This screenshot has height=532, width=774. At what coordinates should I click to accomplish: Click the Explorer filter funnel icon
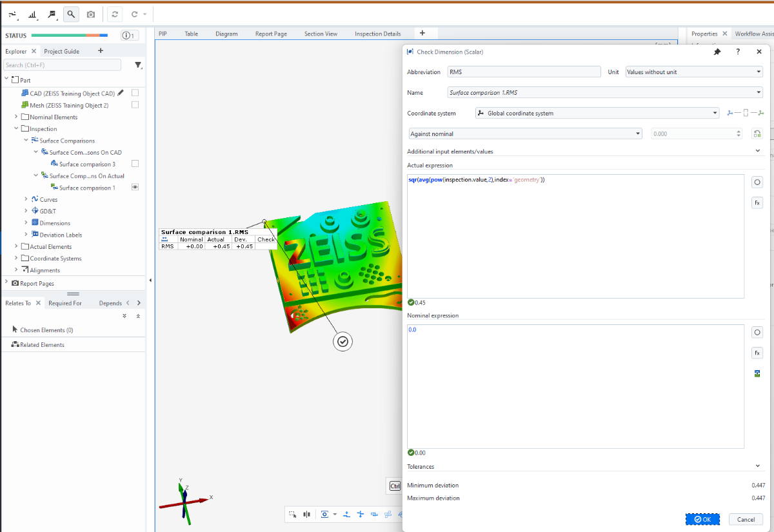pyautogui.click(x=138, y=65)
